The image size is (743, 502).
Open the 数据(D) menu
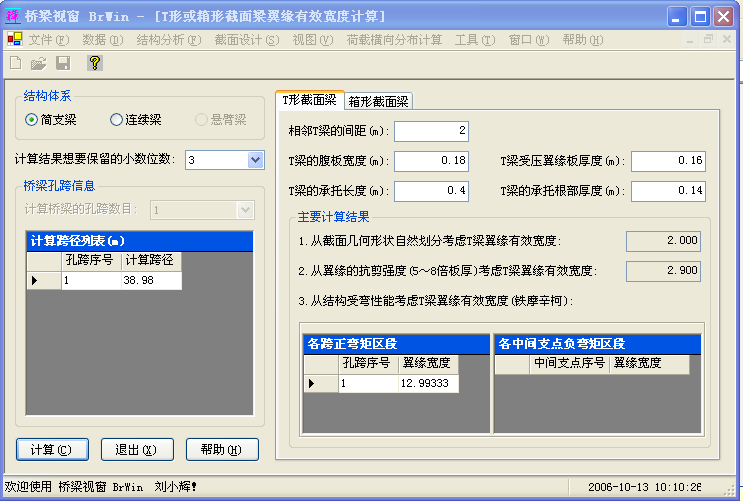pyautogui.click(x=103, y=40)
